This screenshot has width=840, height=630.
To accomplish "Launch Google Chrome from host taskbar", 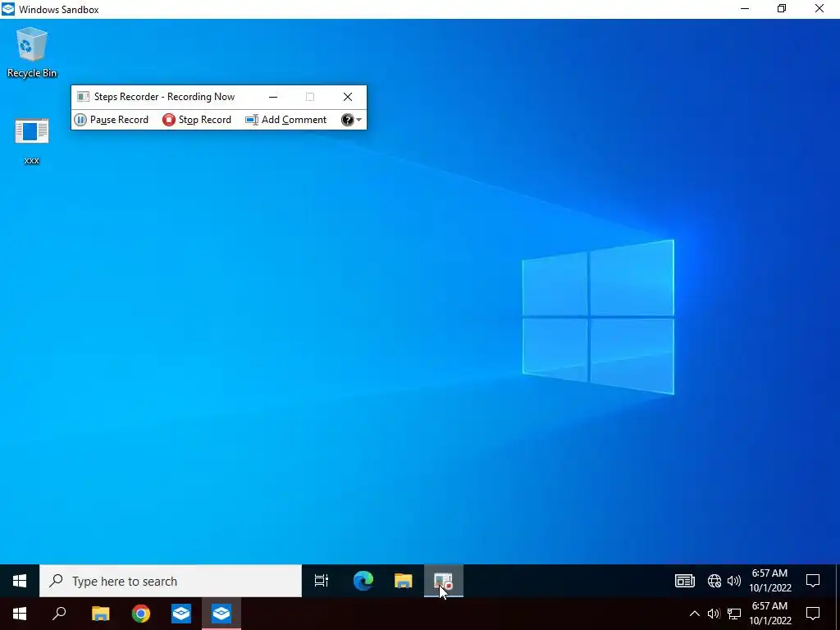I will (x=141, y=614).
